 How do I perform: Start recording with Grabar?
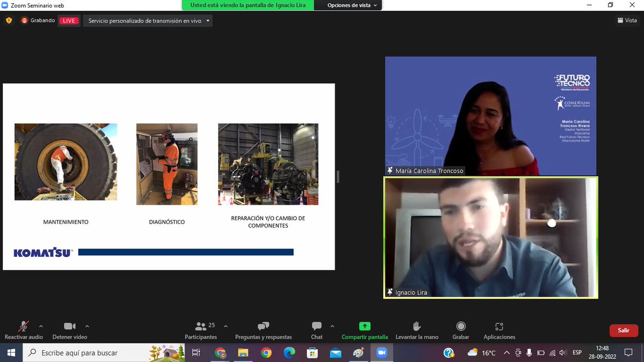[x=460, y=330]
